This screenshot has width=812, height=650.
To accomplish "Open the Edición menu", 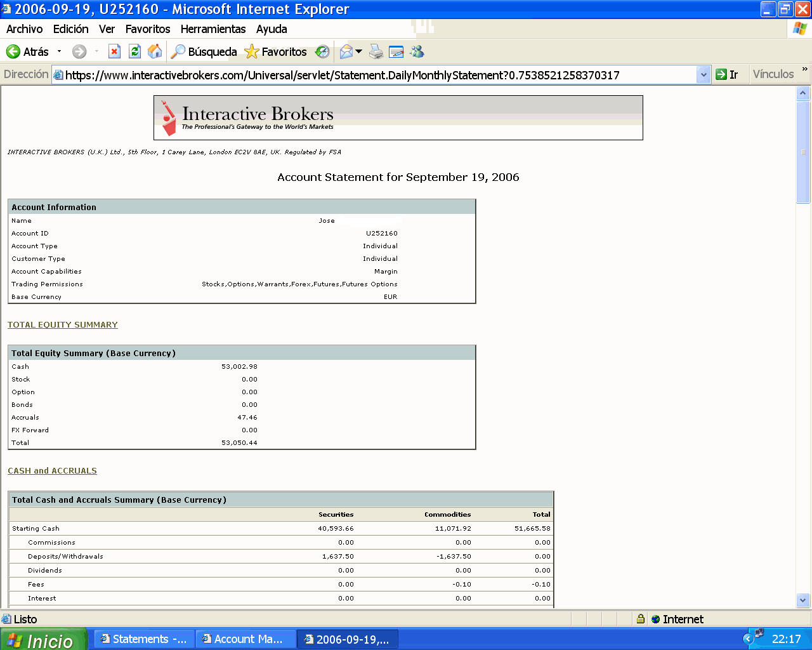I will pyautogui.click(x=70, y=29).
